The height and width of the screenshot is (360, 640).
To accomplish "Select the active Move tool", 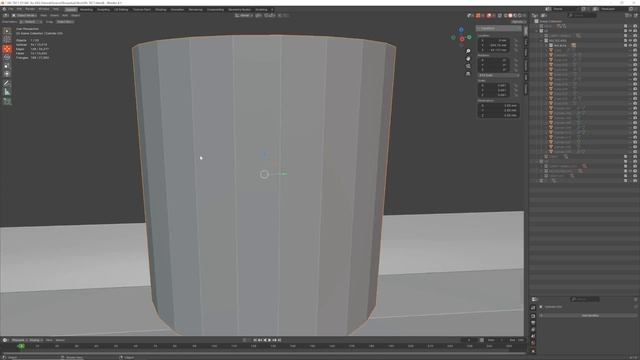I will pyautogui.click(x=7, y=49).
